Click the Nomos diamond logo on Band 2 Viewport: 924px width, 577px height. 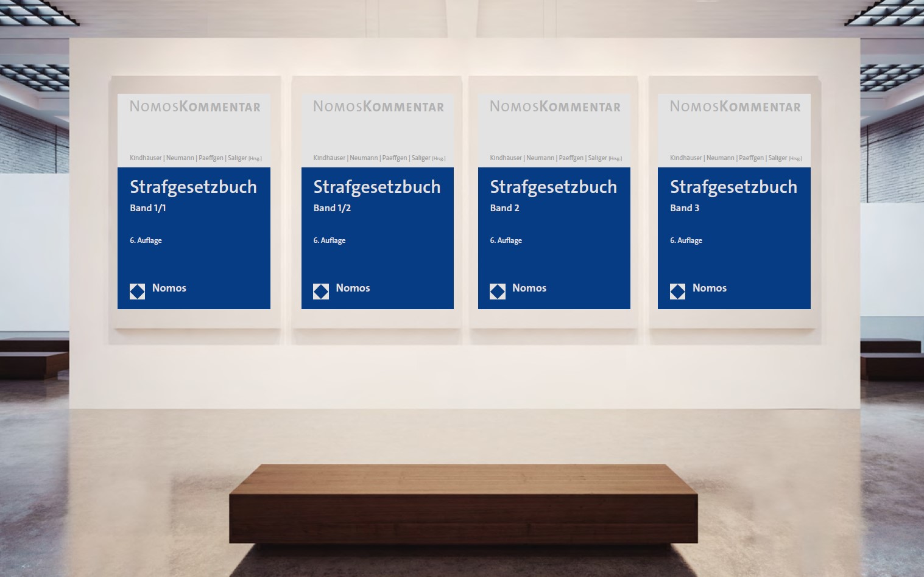[x=498, y=292]
